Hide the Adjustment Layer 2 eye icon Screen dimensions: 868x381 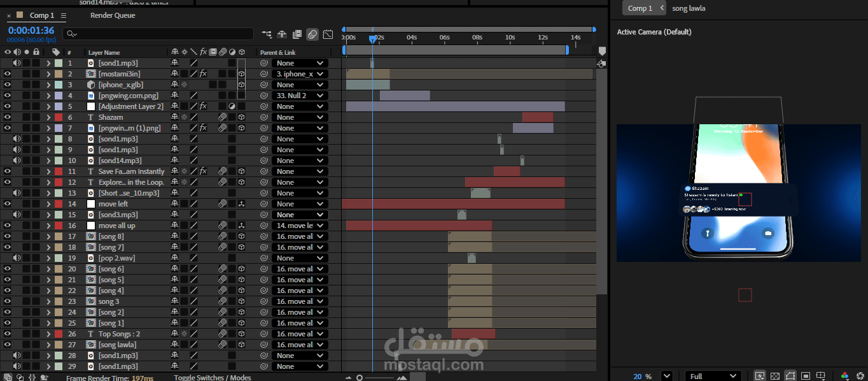tap(8, 106)
